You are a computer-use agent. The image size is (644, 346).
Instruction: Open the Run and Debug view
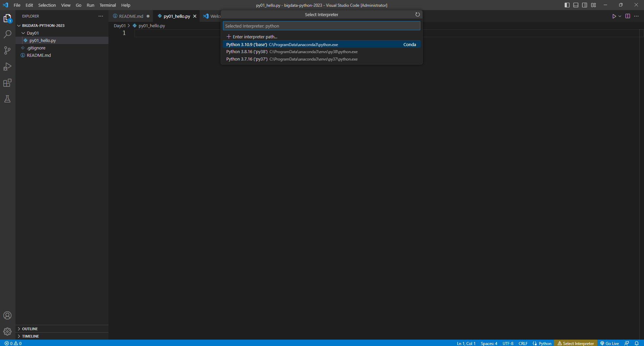7,67
